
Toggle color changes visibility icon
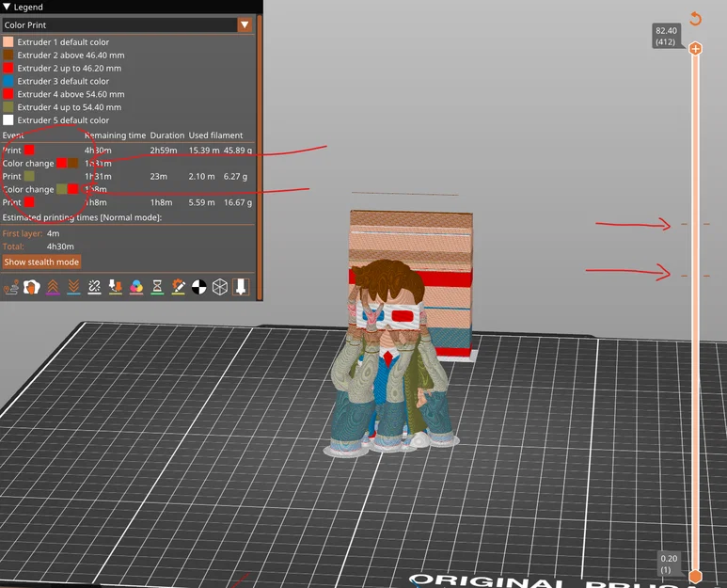(136, 287)
